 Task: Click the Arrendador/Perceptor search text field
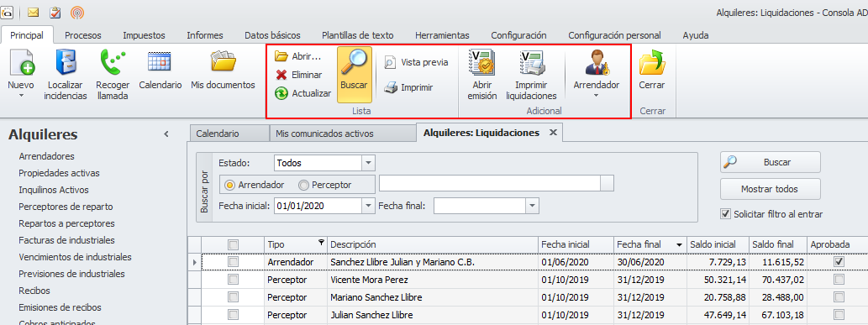tap(490, 183)
